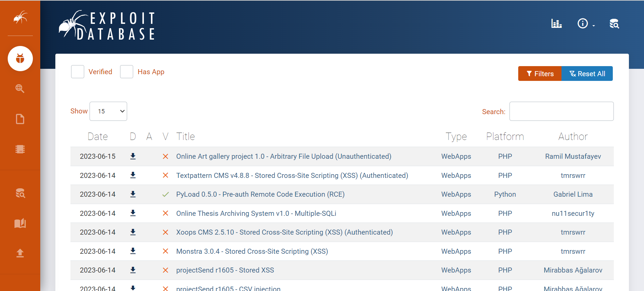Image resolution: width=644 pixels, height=291 pixels.
Task: Open the book manual icon in sidebar
Action: (20, 223)
